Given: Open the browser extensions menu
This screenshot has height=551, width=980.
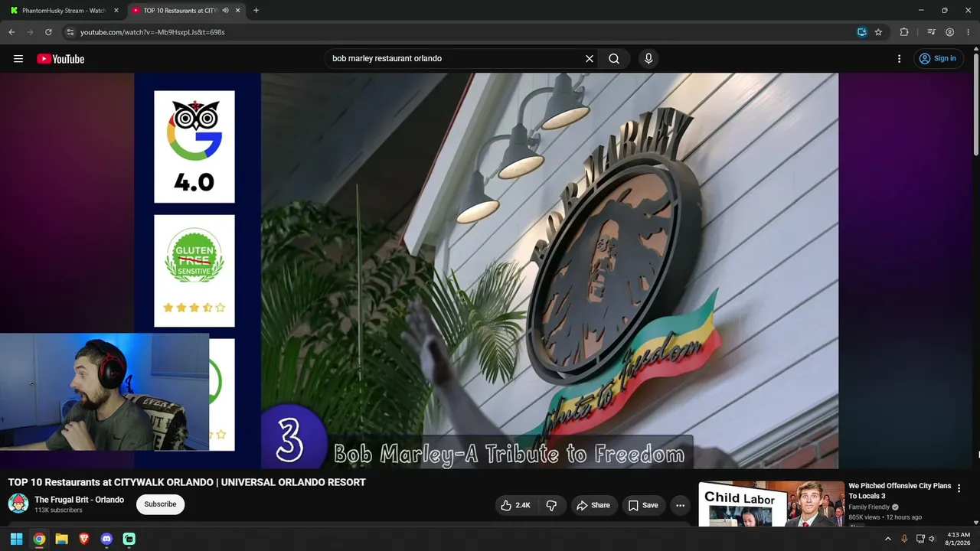Looking at the screenshot, I should 904,32.
